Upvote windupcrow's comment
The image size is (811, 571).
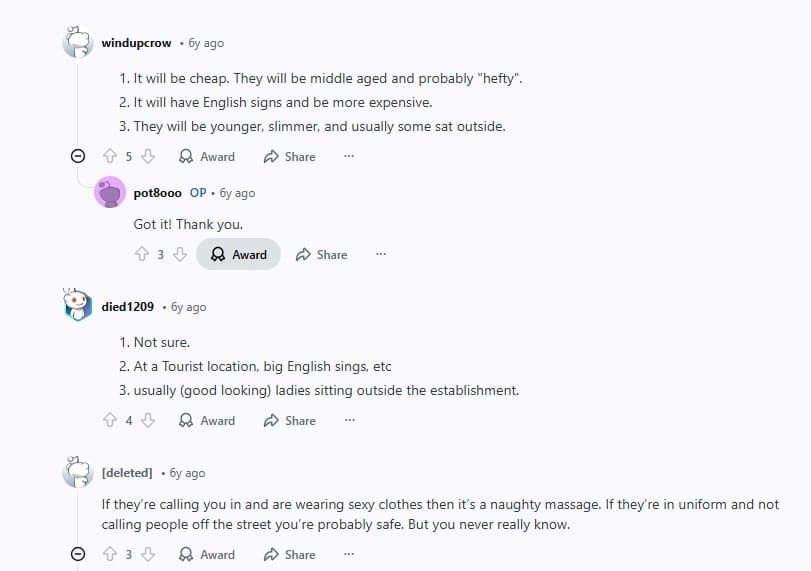(110, 156)
